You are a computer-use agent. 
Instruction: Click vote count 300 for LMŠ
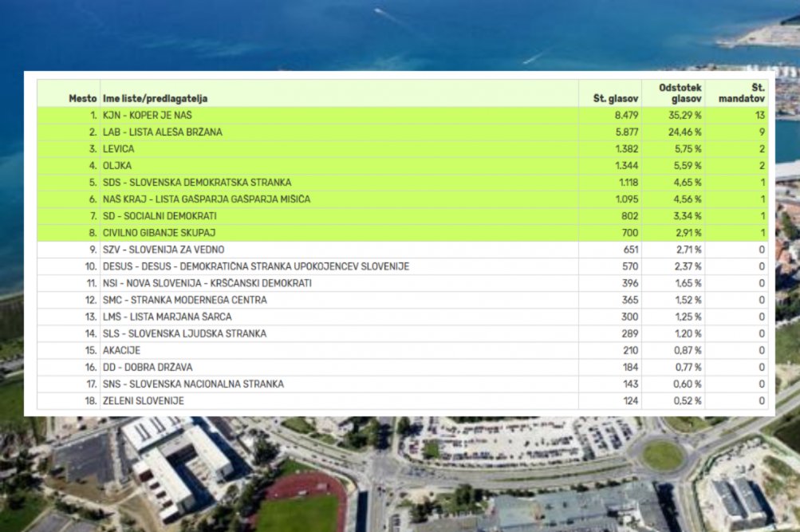click(630, 317)
